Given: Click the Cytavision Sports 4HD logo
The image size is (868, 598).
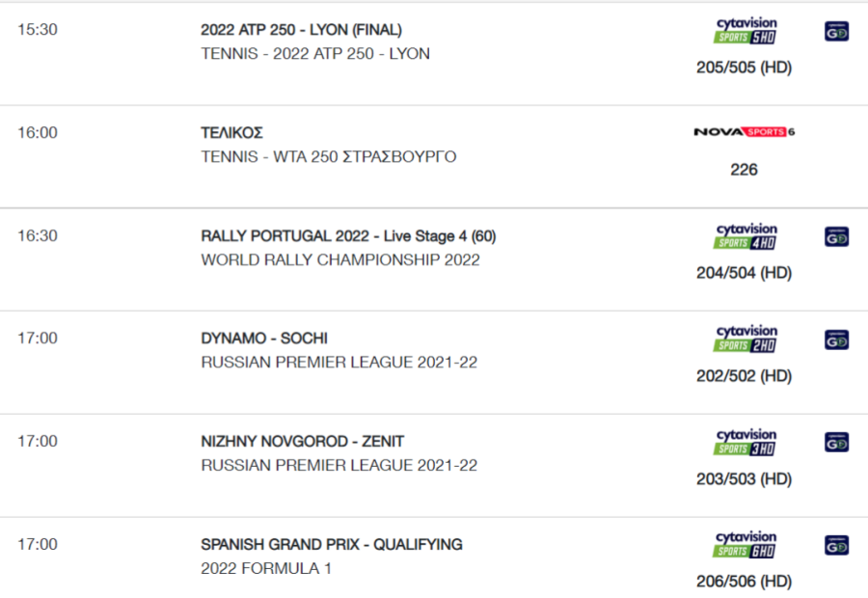Looking at the screenshot, I should pos(746,236).
